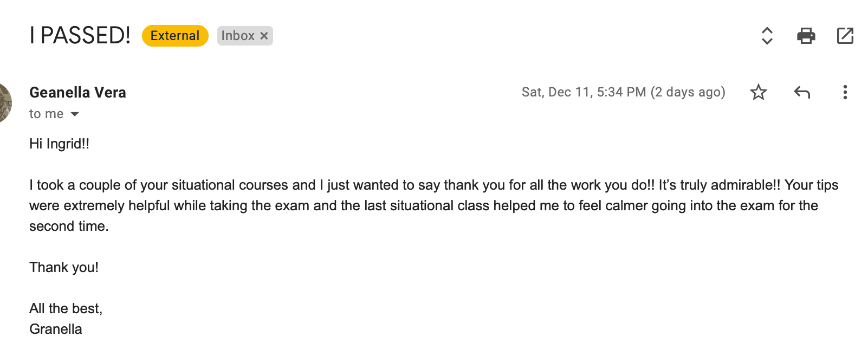The image size is (868, 349).
Task: Click the sender's profile picture
Action: tap(4, 103)
